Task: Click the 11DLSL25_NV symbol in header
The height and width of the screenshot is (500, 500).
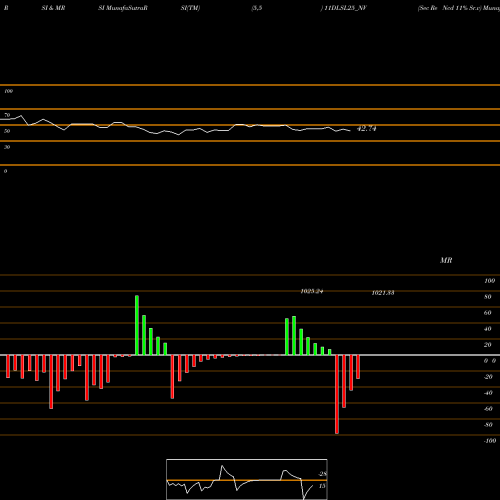Action: (345, 8)
